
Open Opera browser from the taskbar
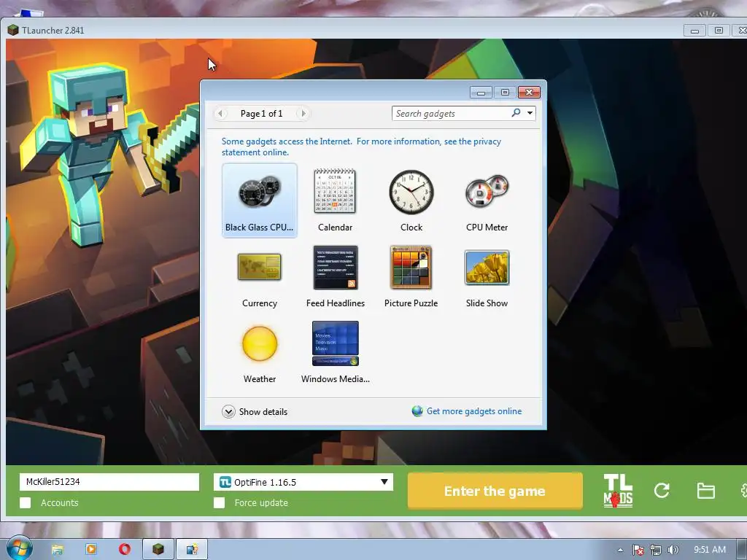tap(124, 550)
